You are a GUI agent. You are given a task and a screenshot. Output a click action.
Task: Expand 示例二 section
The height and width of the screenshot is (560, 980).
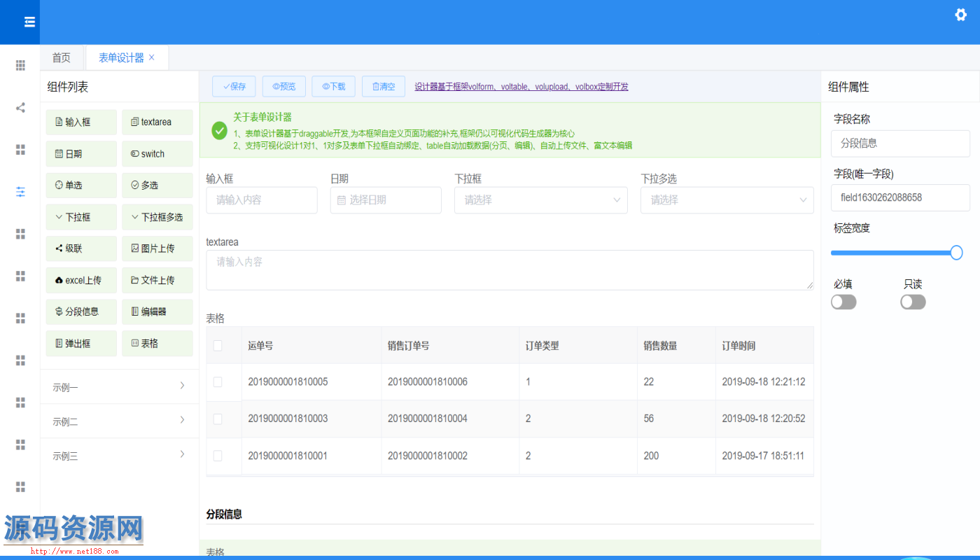point(120,421)
